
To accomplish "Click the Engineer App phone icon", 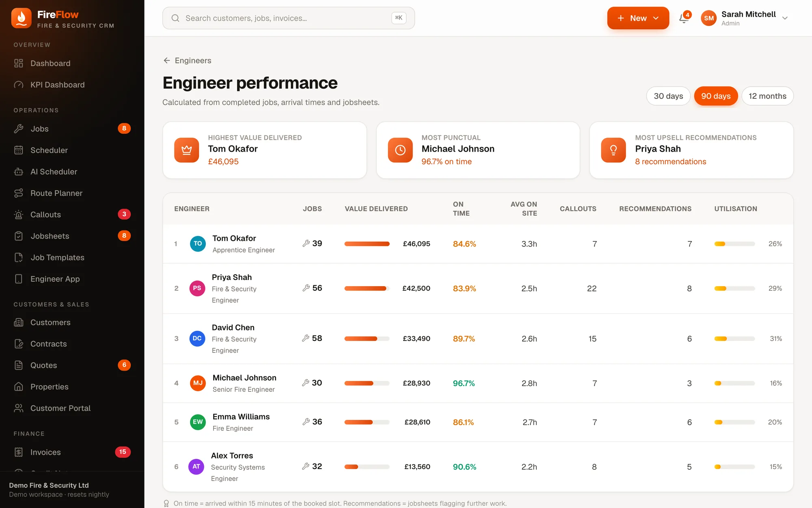I will point(19,279).
